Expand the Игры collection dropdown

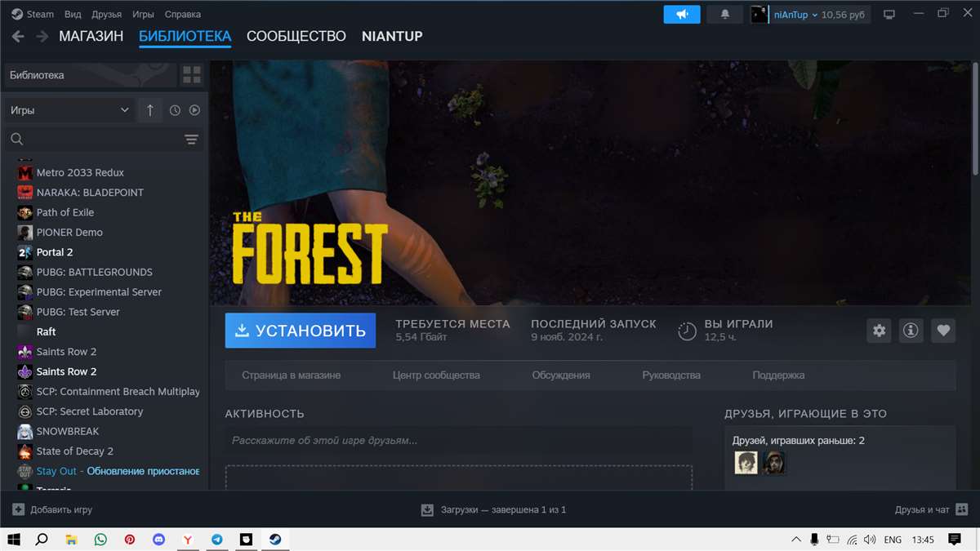[x=69, y=109]
